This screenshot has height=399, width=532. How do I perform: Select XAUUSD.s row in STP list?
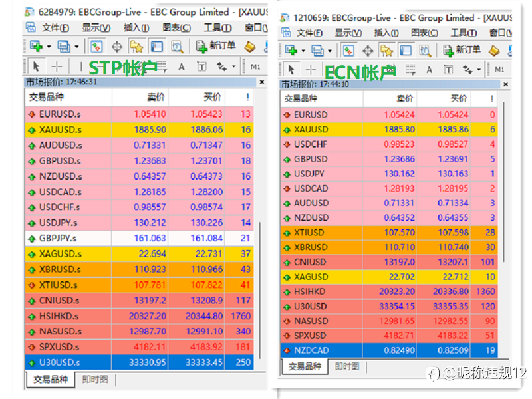click(x=139, y=130)
